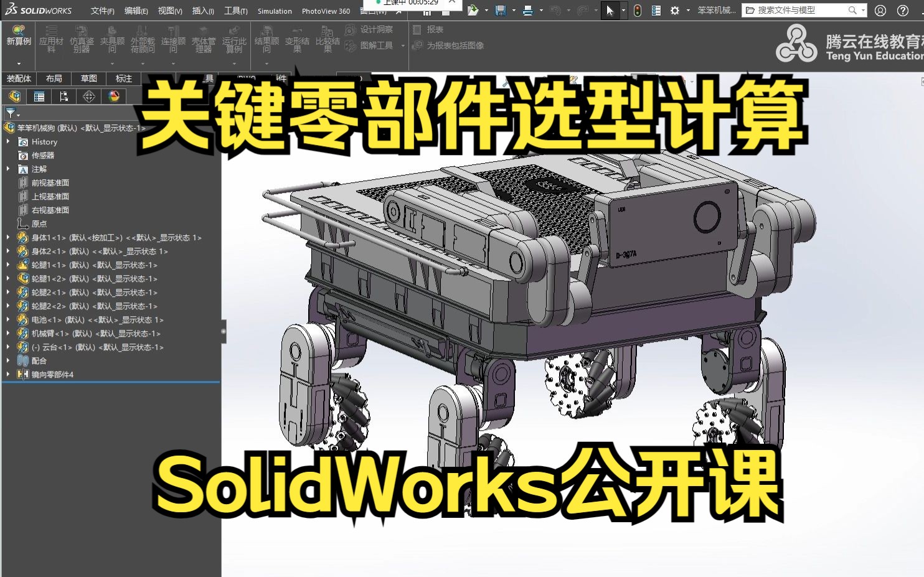Click the Print icon in top toolbar

point(528,10)
